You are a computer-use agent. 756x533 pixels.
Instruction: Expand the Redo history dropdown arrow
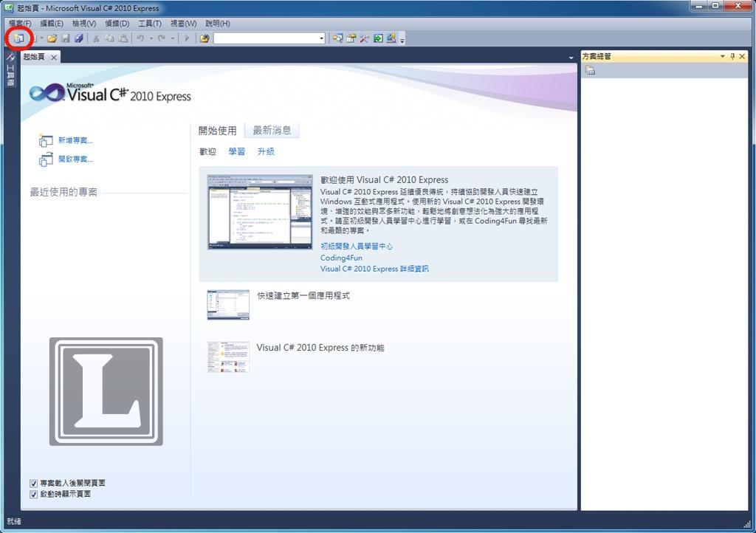click(x=172, y=38)
